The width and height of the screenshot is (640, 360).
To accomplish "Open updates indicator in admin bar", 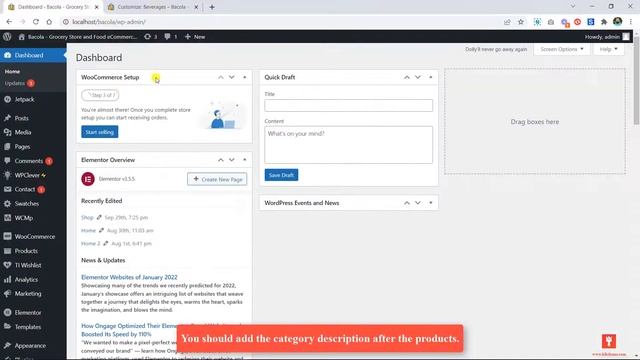I will tap(150, 37).
